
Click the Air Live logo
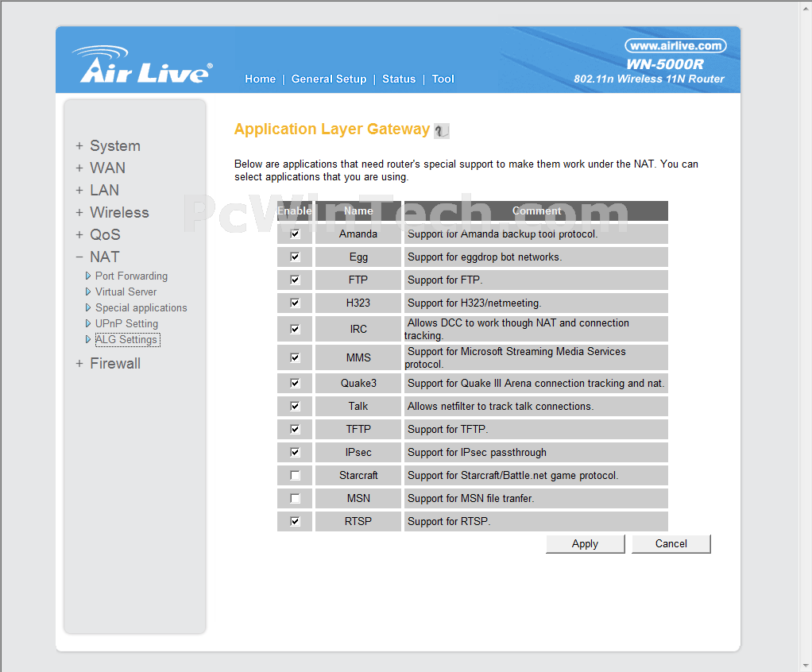(x=142, y=64)
